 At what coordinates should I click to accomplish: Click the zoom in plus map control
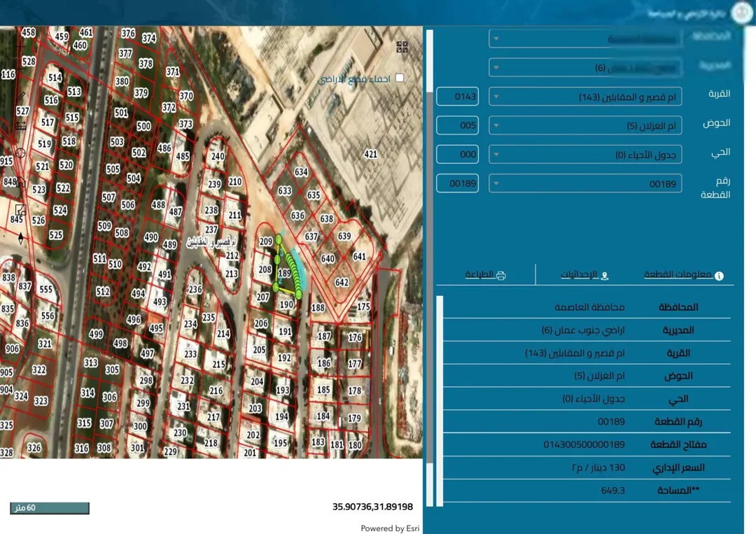click(x=20, y=47)
